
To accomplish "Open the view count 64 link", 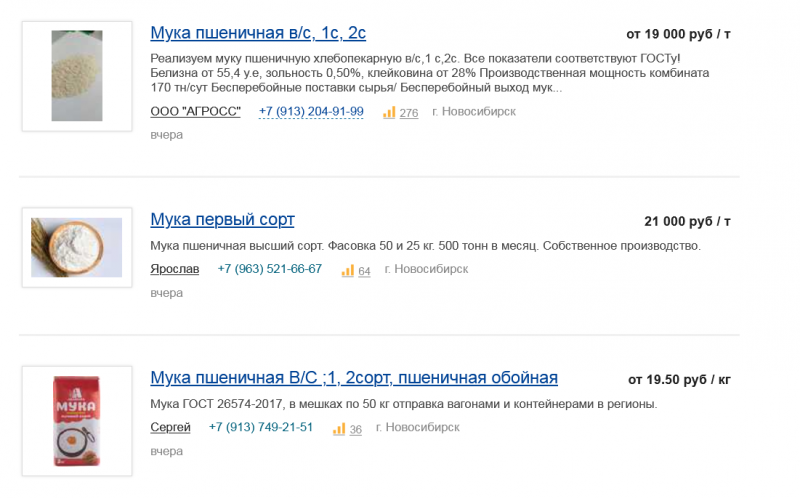I will 364,271.
